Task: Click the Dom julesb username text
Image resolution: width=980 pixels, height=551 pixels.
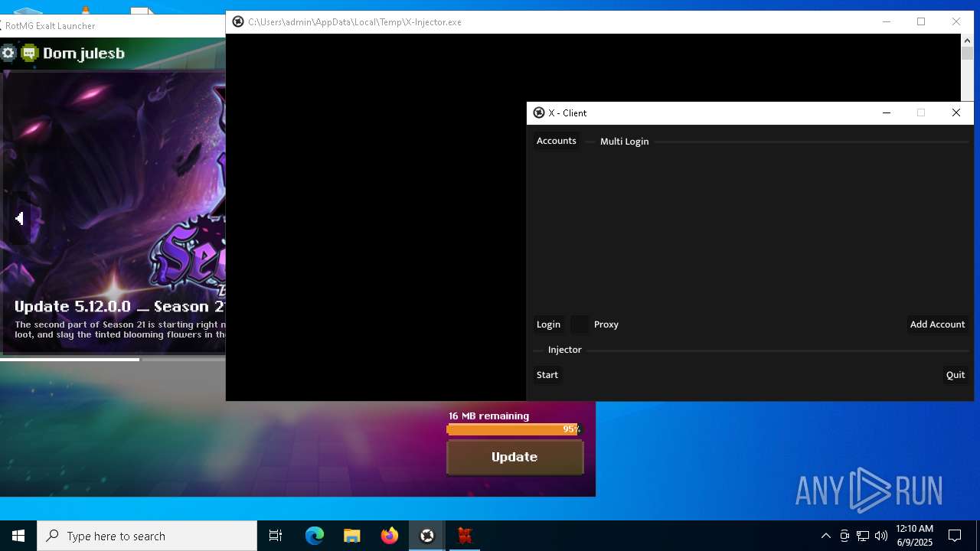Action: point(83,53)
